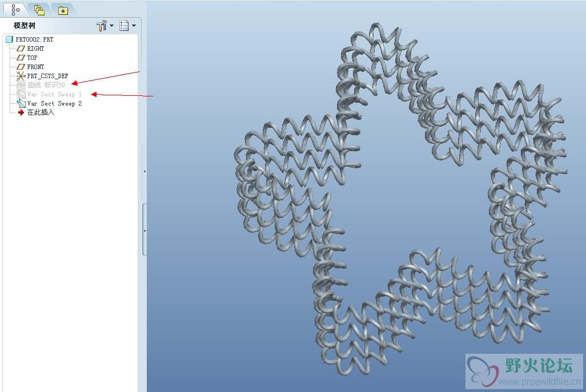Select the FRONT datum plane

(35, 67)
